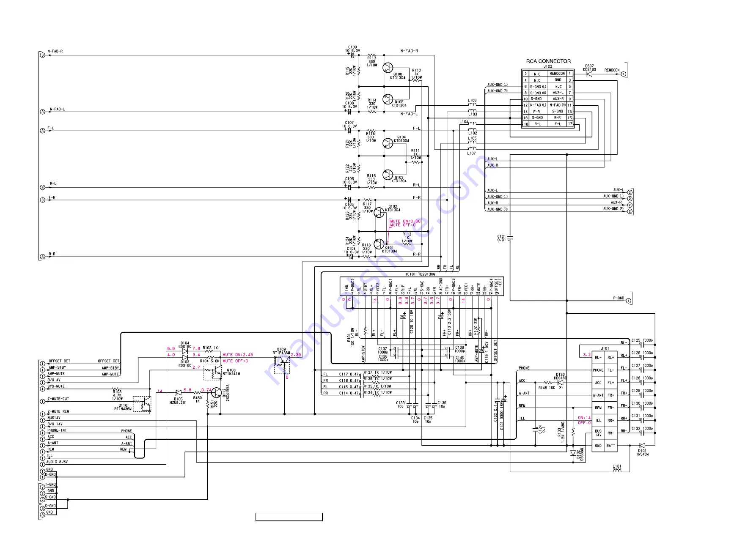Viewport: 756px width, 534px height.
Task: Click the SYS-MUTE signal label
Action: click(x=56, y=386)
